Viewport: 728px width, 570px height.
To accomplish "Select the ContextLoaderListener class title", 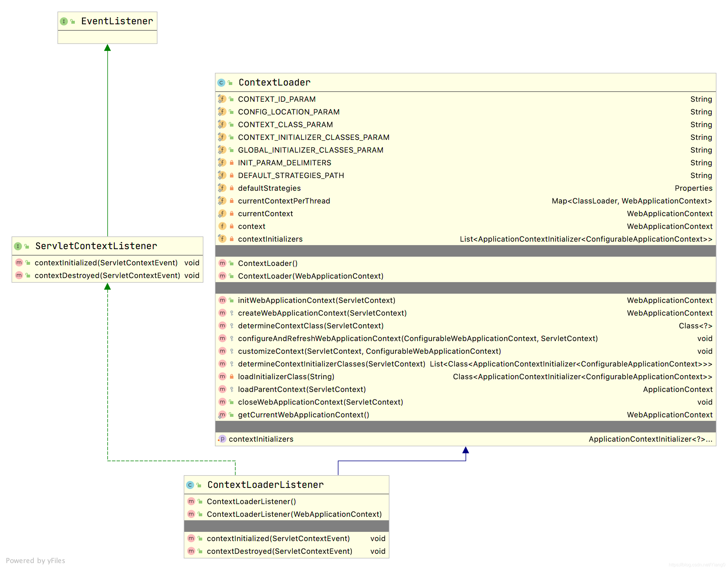I will click(x=265, y=484).
